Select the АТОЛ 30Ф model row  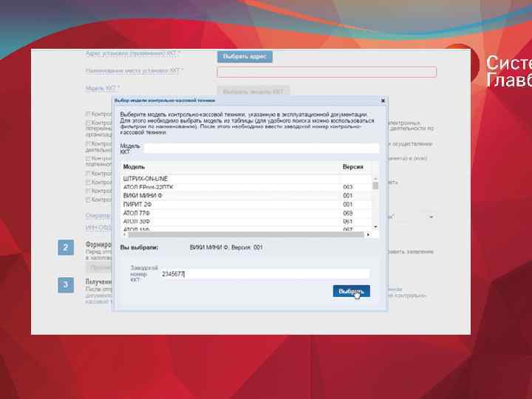coord(246,222)
